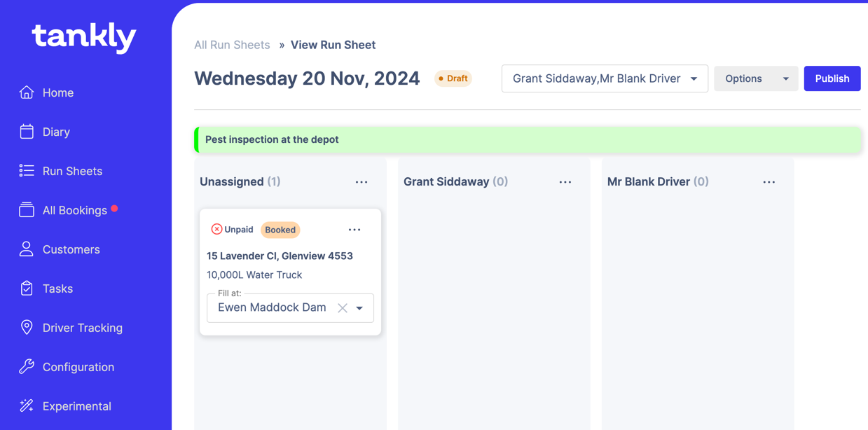868x430 pixels.
Task: Click the Home house icon
Action: point(27,92)
